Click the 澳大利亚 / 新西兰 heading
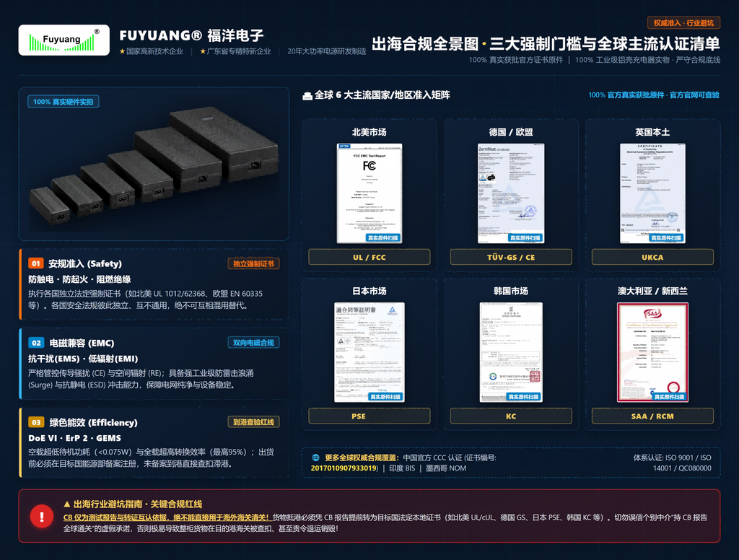 [x=652, y=291]
